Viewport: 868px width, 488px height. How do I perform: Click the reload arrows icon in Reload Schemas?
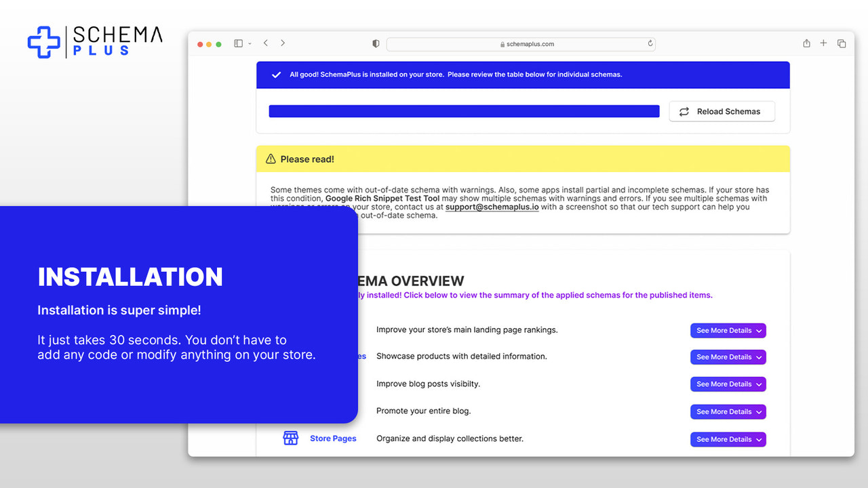point(684,112)
